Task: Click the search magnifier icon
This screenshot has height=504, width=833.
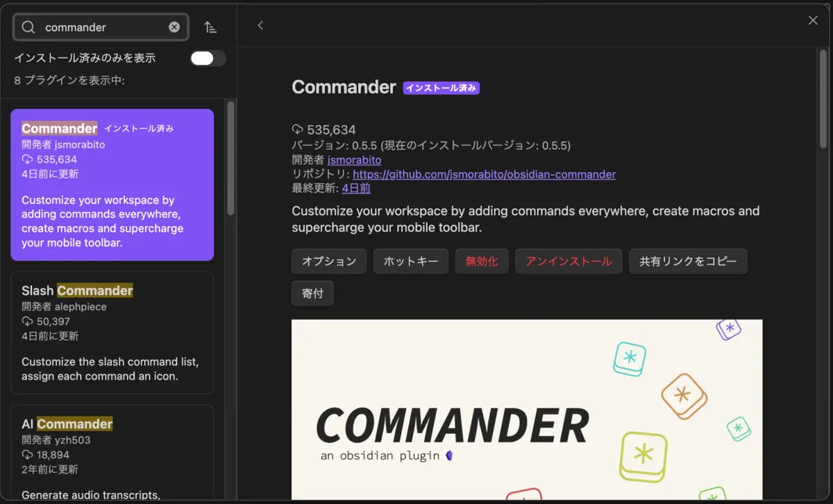Action: 28,27
